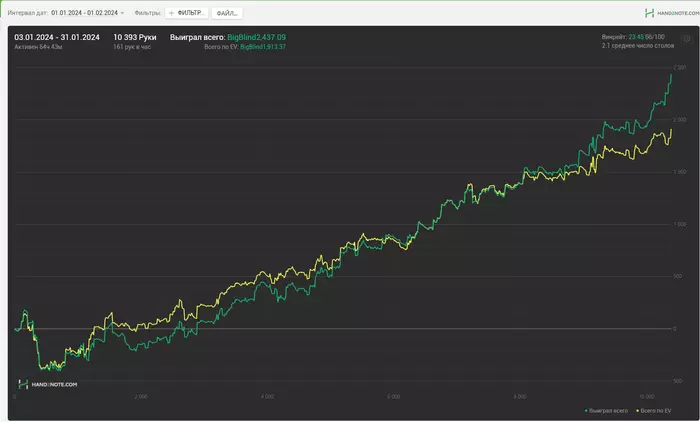The image size is (700, 422).
Task: Toggle the Всего по EV legend series
Action: [x=654, y=411]
